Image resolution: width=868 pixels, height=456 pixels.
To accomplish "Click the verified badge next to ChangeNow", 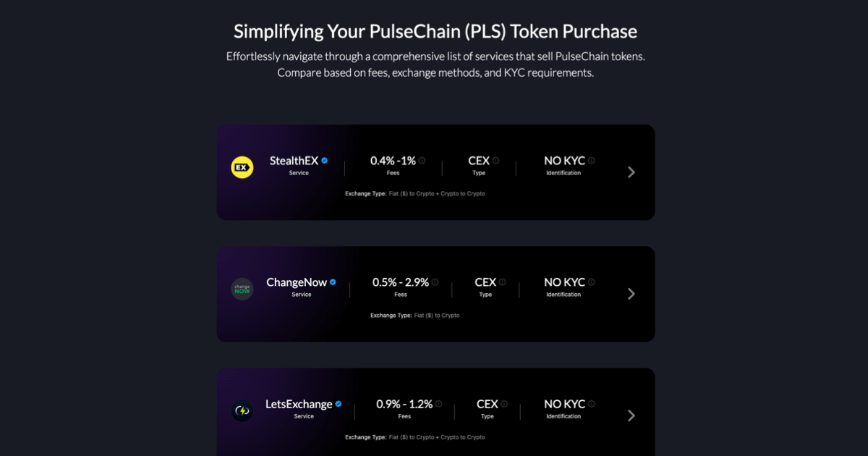I will click(x=333, y=282).
